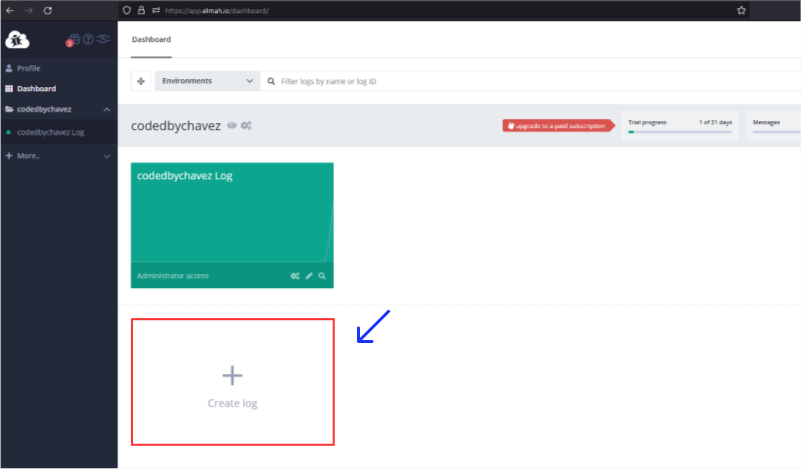Image resolution: width=801 pixels, height=469 pixels.
Task: Open Profile in the sidebar
Action: 28,68
